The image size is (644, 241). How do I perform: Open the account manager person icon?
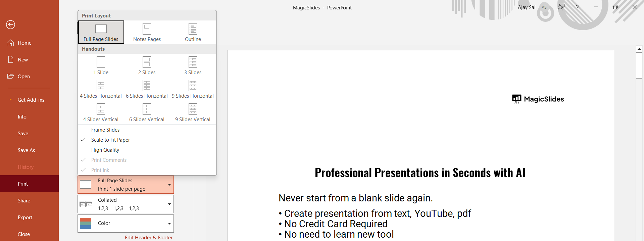pos(561,7)
